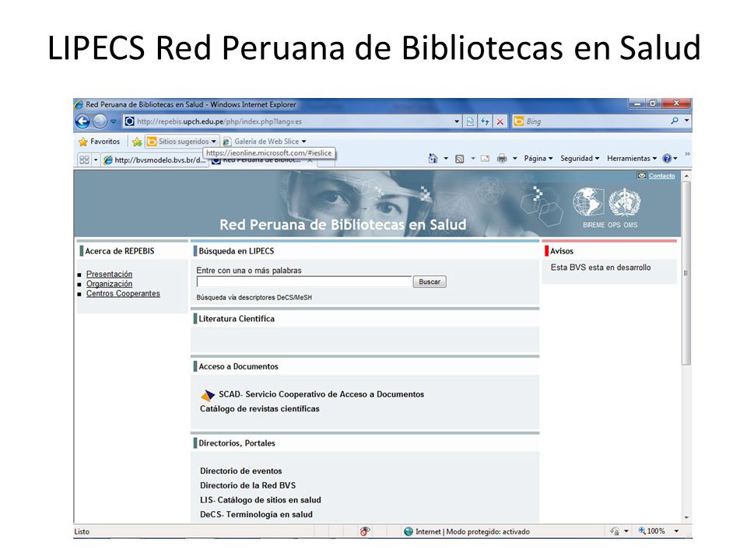Click the 100% zoom level button
Viewport: 747px width, 560px height.
click(651, 531)
